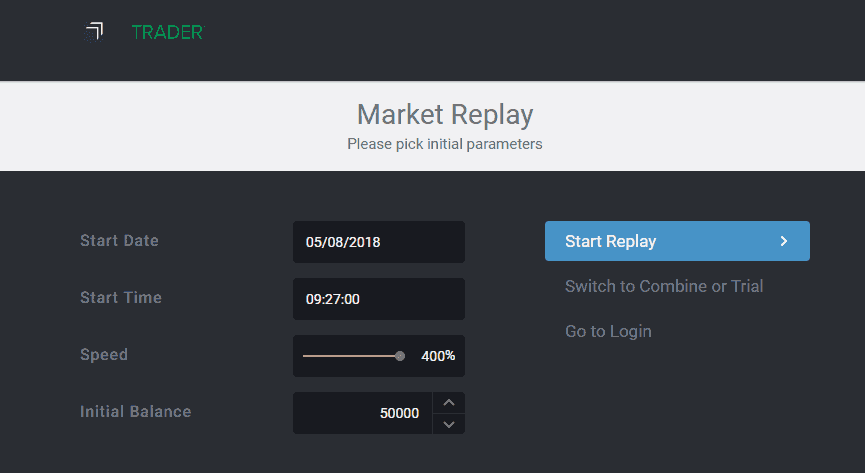
Task: Click the 400% speed value
Action: pyautogui.click(x=438, y=356)
